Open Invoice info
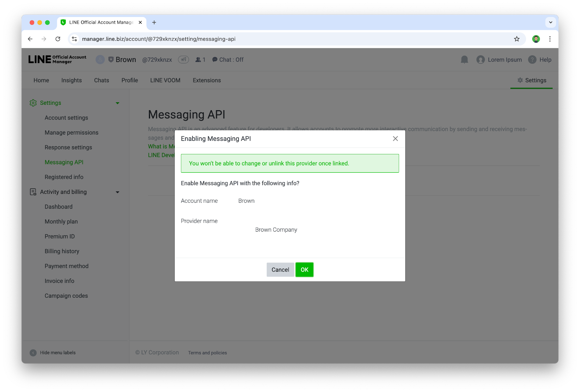The height and width of the screenshot is (392, 580). [x=59, y=281]
